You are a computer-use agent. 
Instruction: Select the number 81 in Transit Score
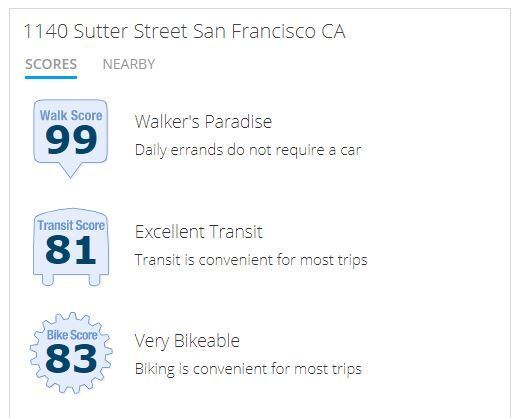(71, 250)
